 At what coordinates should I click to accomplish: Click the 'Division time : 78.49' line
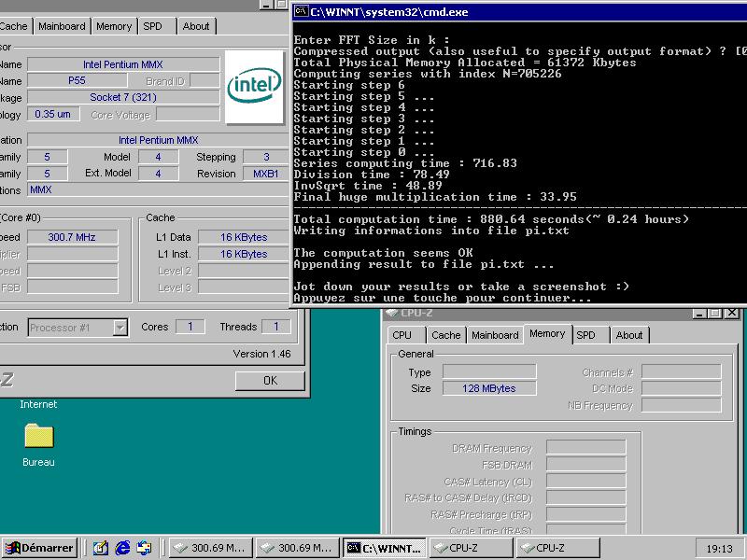372,175
